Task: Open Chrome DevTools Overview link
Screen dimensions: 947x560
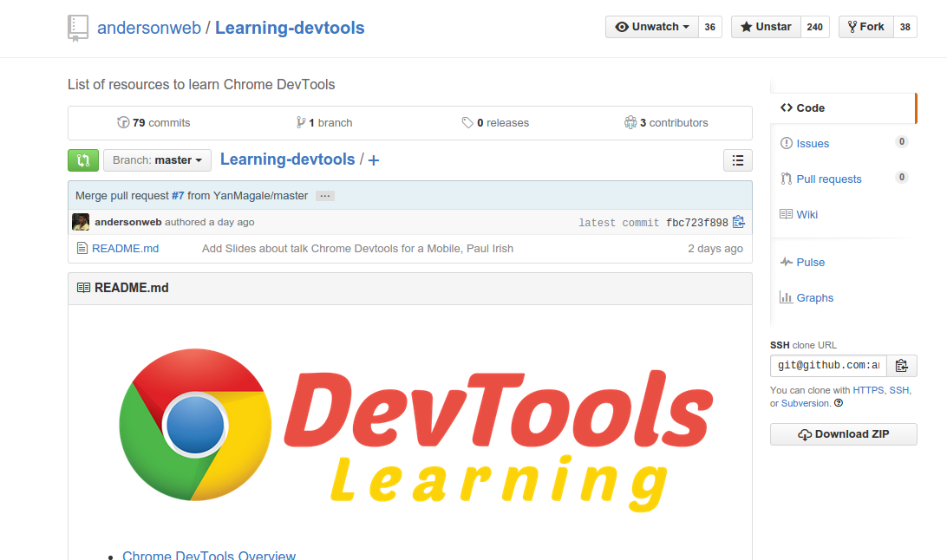Action: [209, 555]
